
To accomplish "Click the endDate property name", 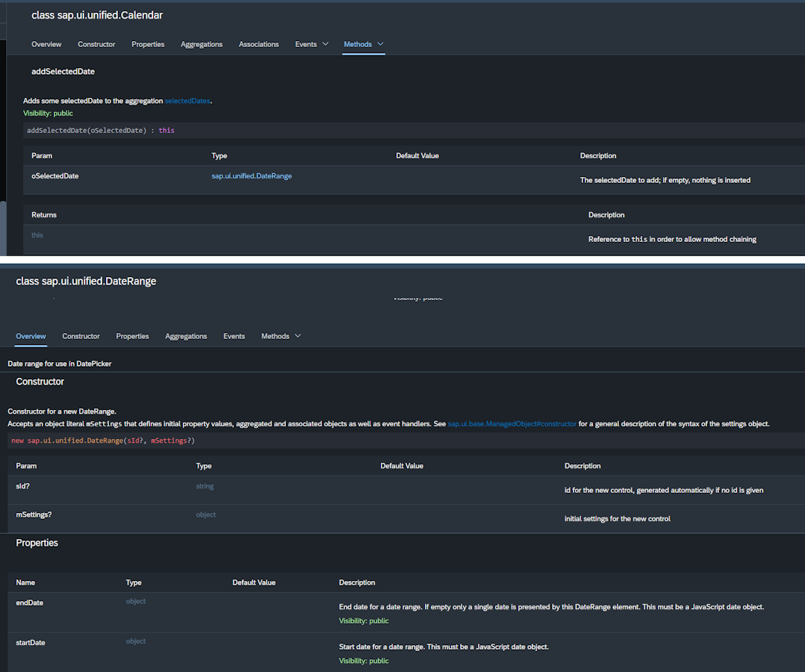I will pyautogui.click(x=30, y=603).
